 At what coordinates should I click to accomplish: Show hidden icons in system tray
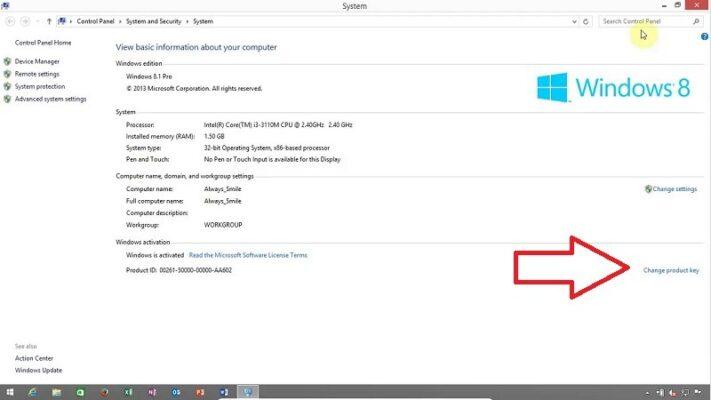[x=648, y=393]
